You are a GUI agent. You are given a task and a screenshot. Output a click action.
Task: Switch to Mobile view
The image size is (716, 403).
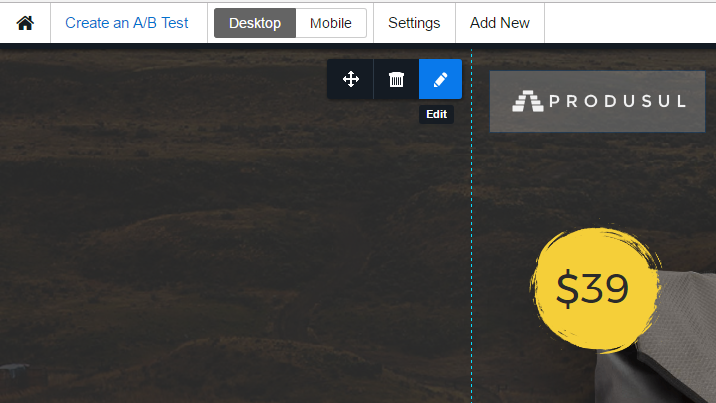pyautogui.click(x=331, y=23)
